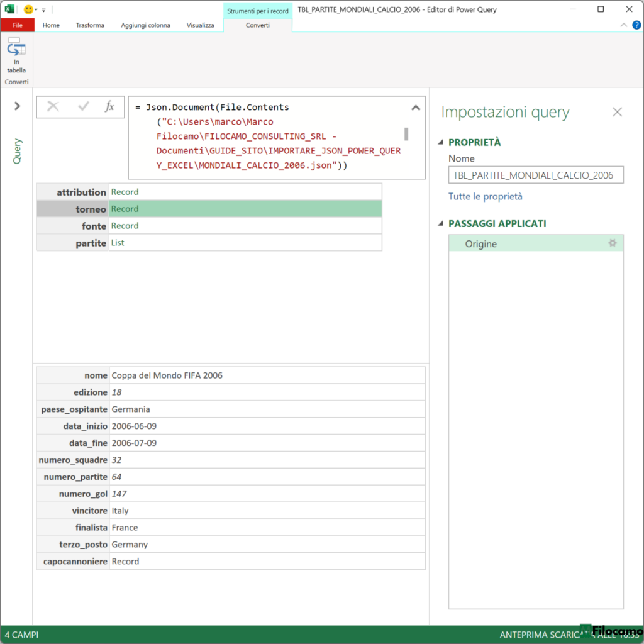Select the torneo field name cell

(73, 209)
